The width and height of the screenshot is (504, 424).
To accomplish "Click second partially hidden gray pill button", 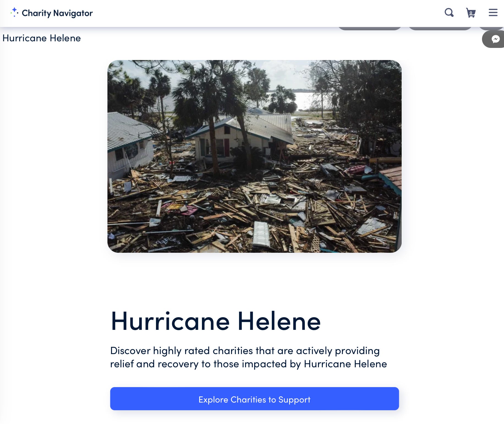I will point(440,28).
